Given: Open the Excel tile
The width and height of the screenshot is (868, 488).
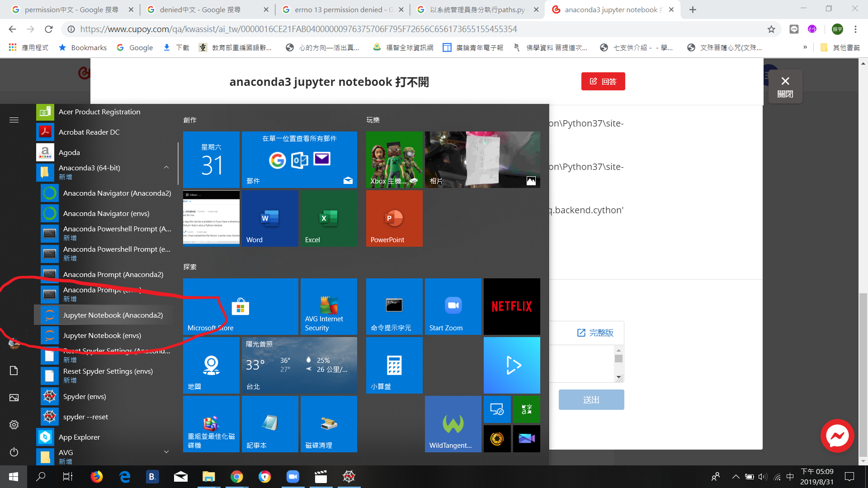Looking at the screenshot, I should click(x=329, y=218).
